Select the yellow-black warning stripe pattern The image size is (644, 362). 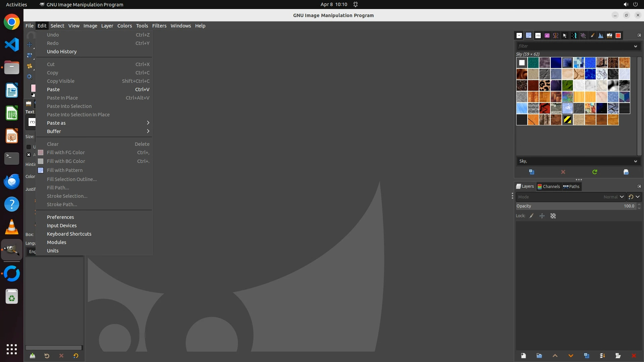[568, 120]
